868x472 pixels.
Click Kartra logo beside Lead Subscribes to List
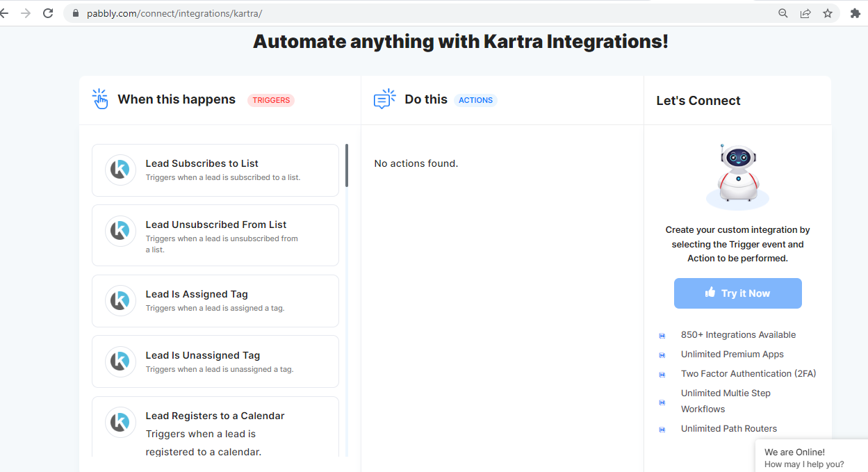(x=120, y=170)
